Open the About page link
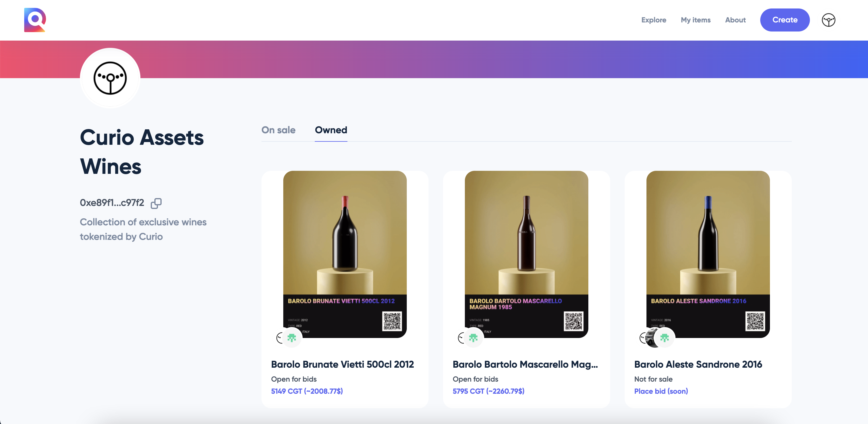The width and height of the screenshot is (868, 424). point(735,20)
